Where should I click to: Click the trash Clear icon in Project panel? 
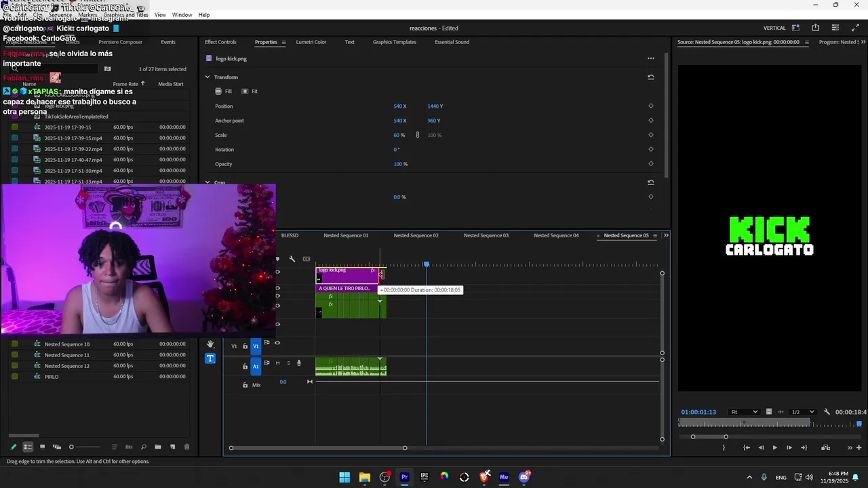point(187,447)
